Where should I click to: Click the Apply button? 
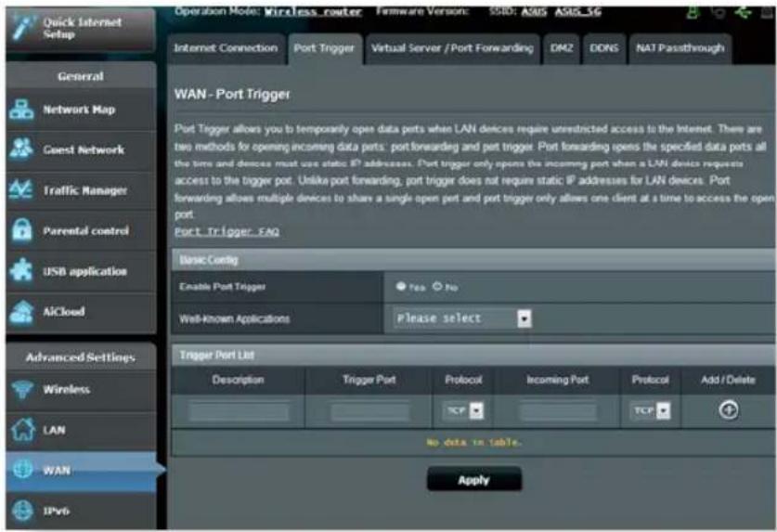click(474, 479)
